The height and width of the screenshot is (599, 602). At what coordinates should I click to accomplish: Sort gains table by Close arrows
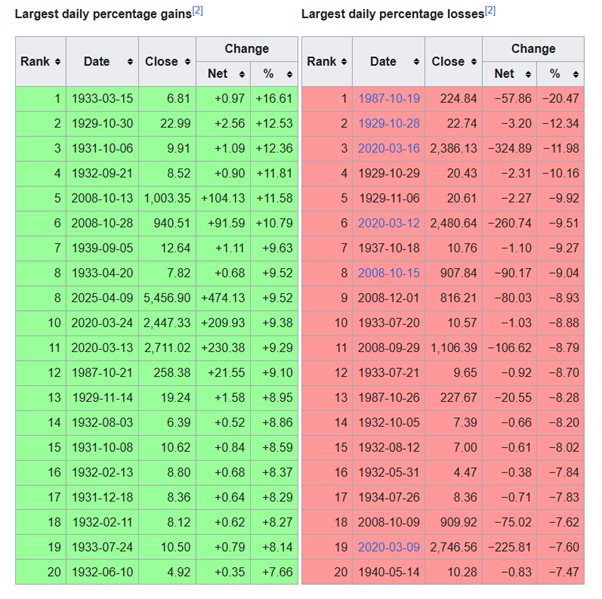click(x=186, y=62)
